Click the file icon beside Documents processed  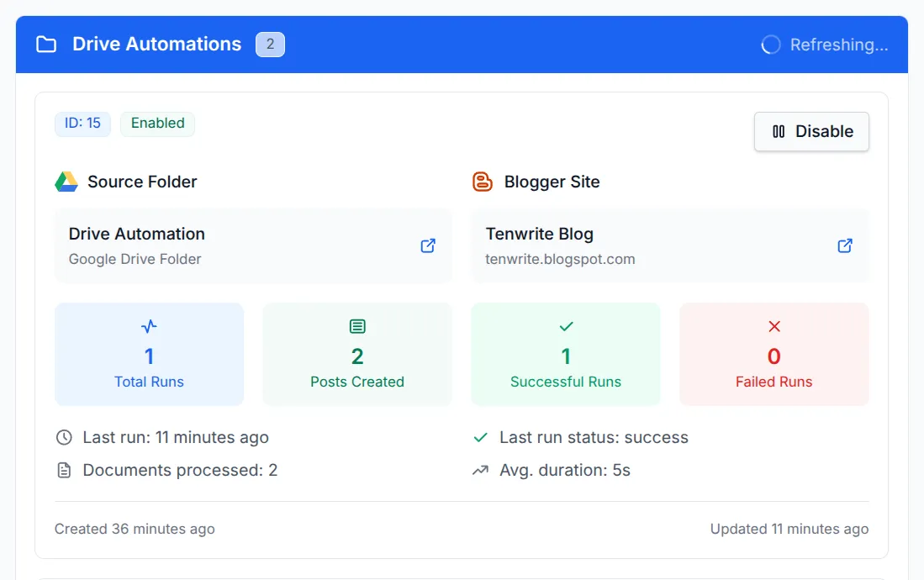point(64,470)
